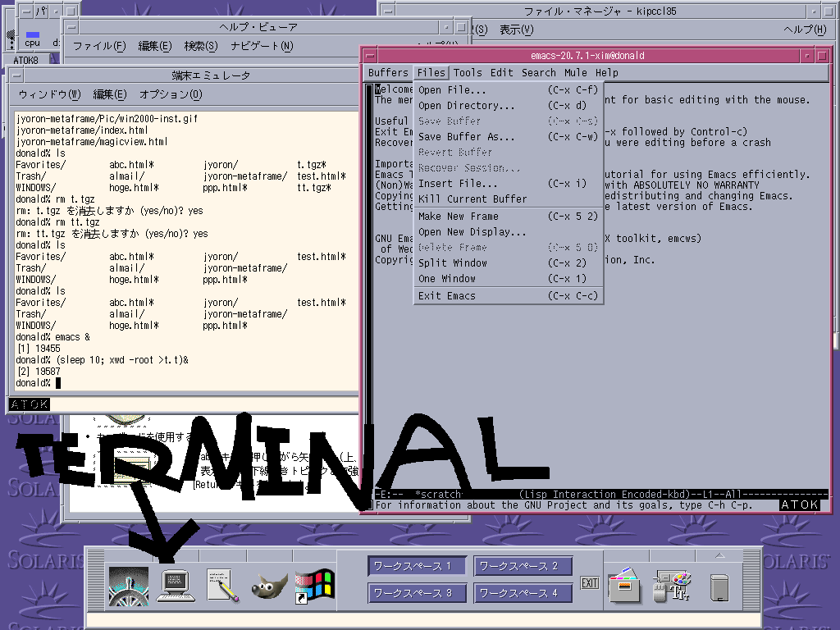The height and width of the screenshot is (630, 840).
Task: Switch to ワークスペース 2
Action: [523, 566]
